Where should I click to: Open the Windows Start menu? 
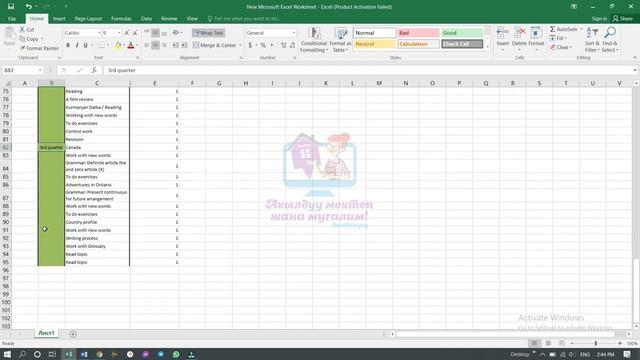pyautogui.click(x=7, y=354)
